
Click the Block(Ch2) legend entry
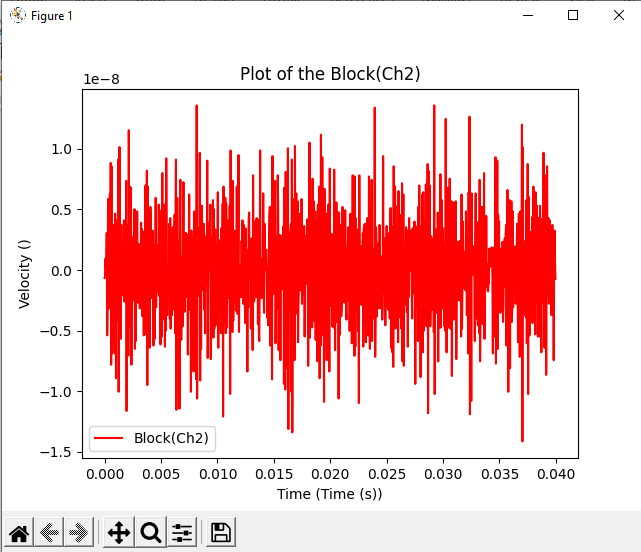coord(152,438)
